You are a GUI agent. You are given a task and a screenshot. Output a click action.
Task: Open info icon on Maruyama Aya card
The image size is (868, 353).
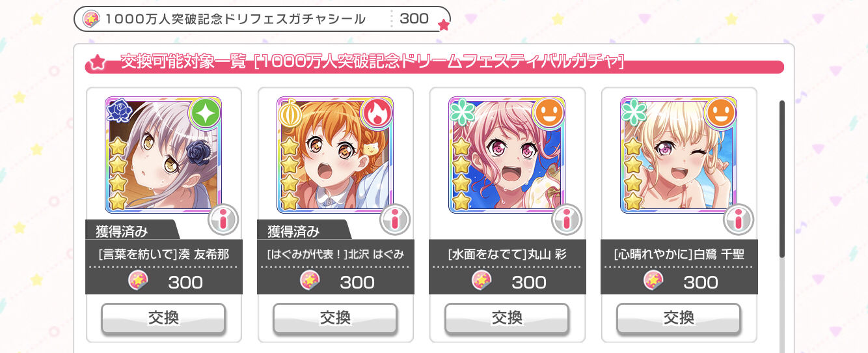point(567,219)
